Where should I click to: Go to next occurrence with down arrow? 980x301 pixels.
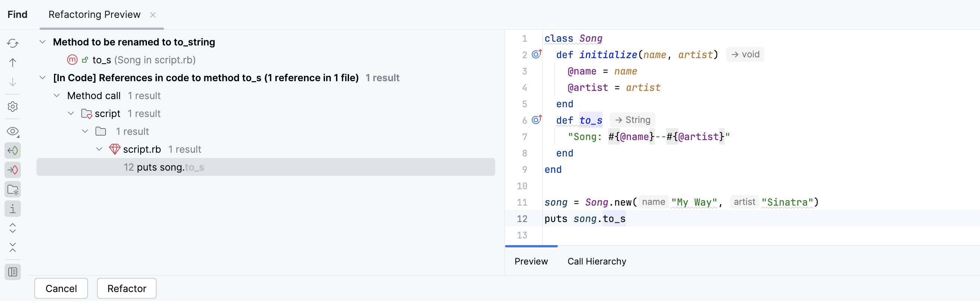(13, 82)
